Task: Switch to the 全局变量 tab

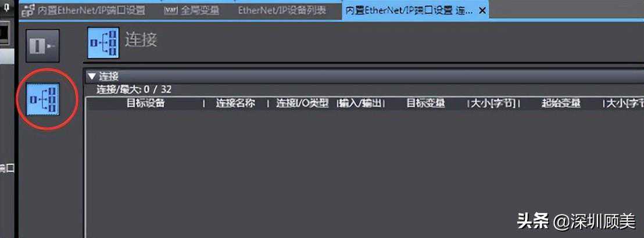Action: (191, 10)
